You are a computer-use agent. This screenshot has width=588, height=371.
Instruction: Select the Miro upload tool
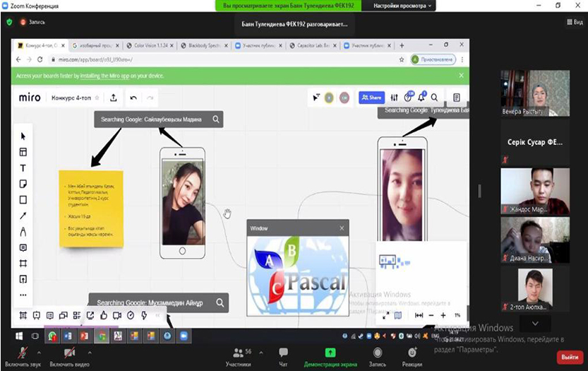23,279
